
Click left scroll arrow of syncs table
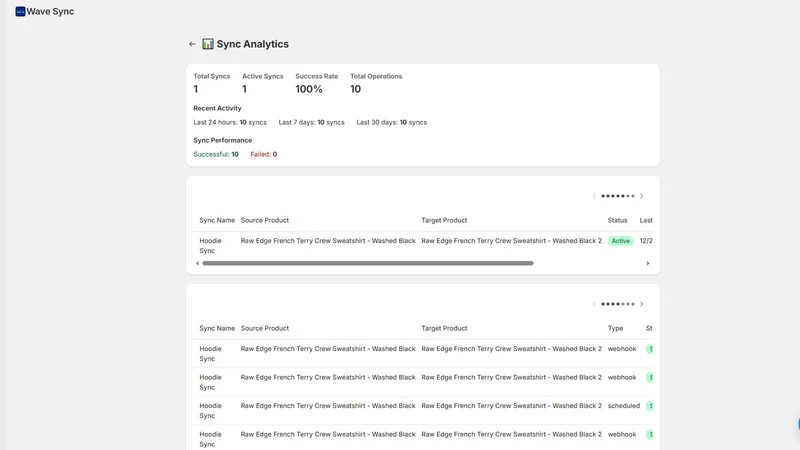pos(197,263)
